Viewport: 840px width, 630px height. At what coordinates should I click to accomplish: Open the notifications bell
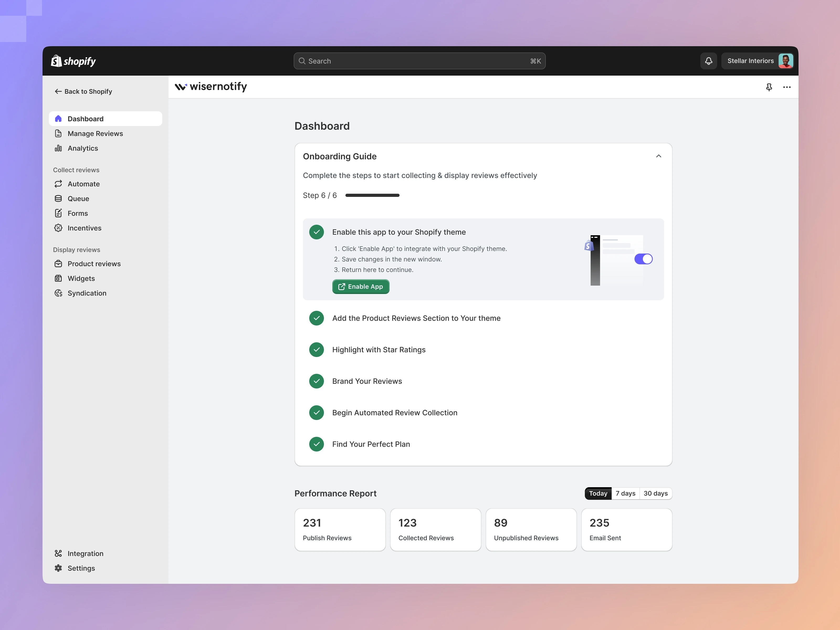coord(708,61)
